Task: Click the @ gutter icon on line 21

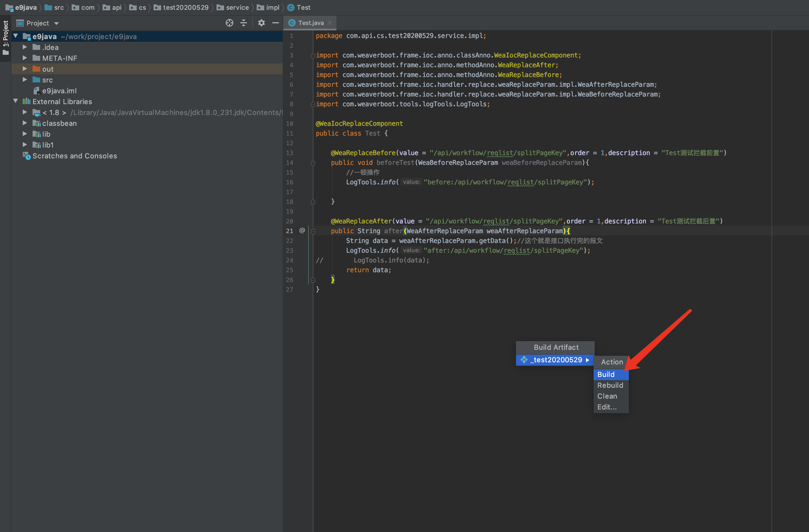Action: pyautogui.click(x=302, y=231)
